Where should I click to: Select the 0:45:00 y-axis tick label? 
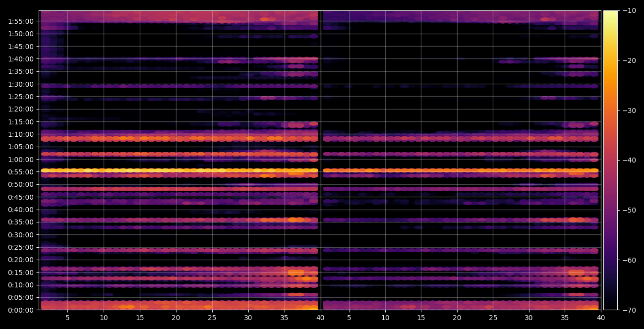click(21, 197)
